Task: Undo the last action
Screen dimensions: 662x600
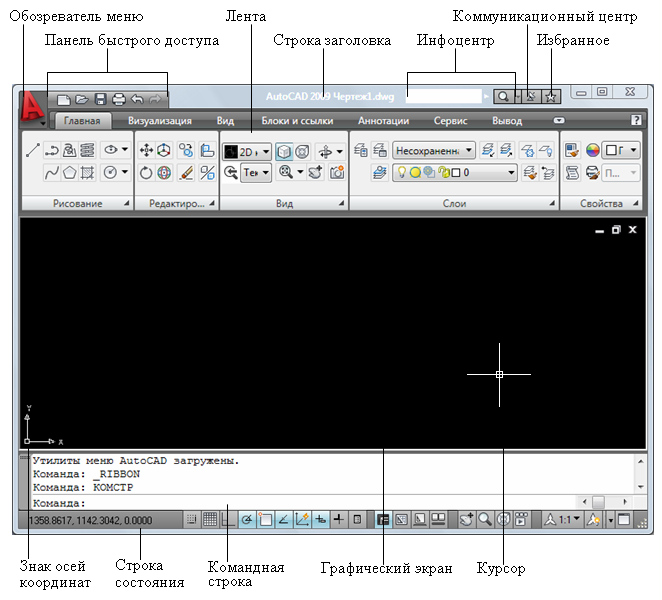Action: pos(137,100)
